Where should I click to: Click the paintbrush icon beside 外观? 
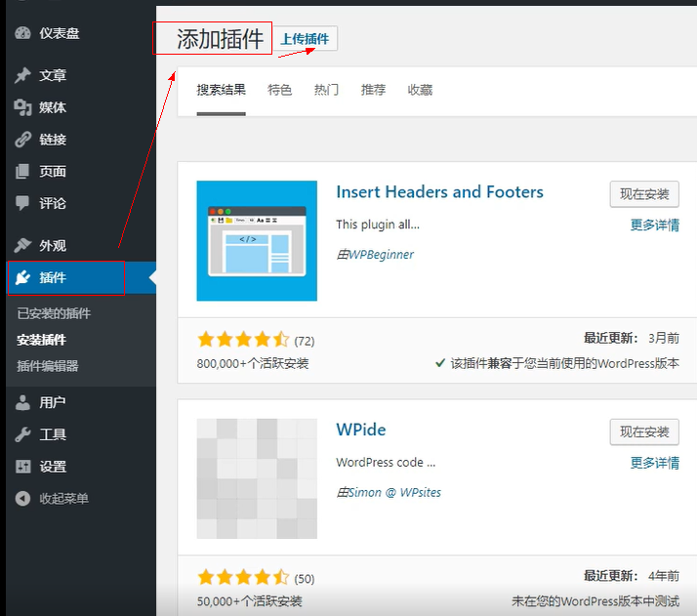point(22,245)
